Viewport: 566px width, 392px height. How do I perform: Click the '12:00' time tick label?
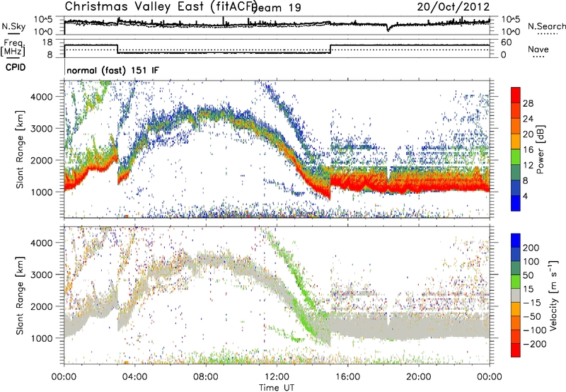[x=277, y=376]
